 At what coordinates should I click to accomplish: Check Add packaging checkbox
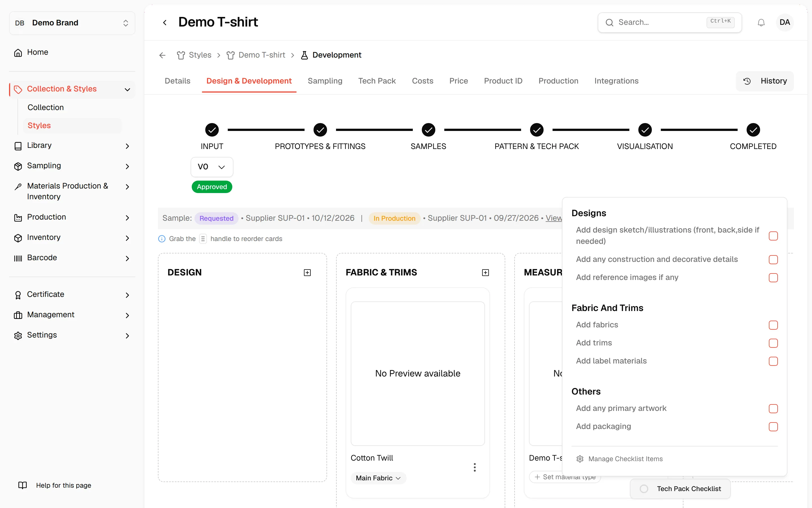pos(773,427)
